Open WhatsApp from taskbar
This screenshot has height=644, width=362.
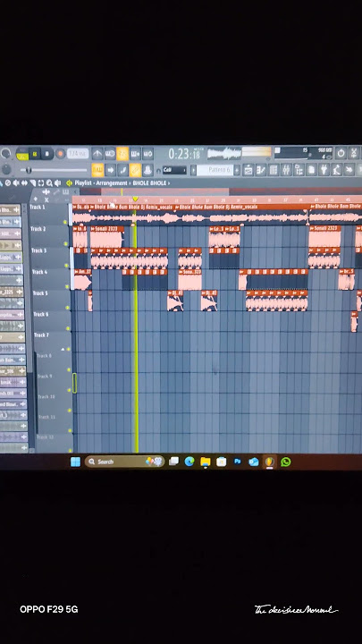pos(286,462)
